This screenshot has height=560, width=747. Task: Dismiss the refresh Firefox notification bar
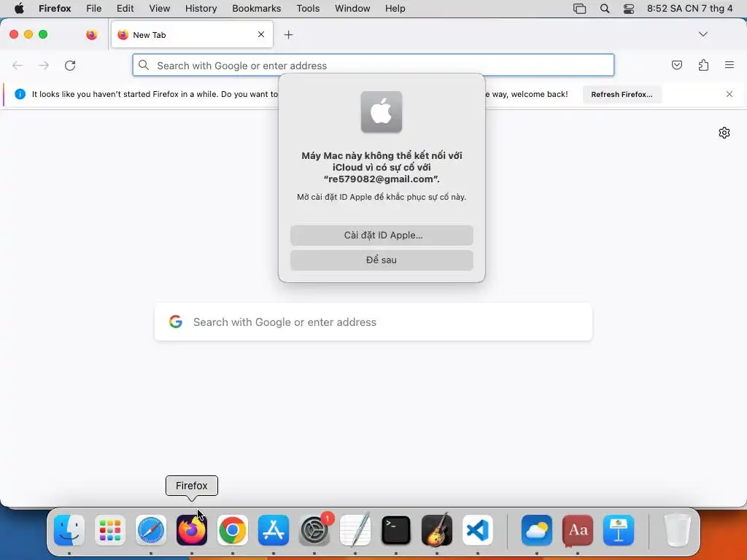(729, 94)
